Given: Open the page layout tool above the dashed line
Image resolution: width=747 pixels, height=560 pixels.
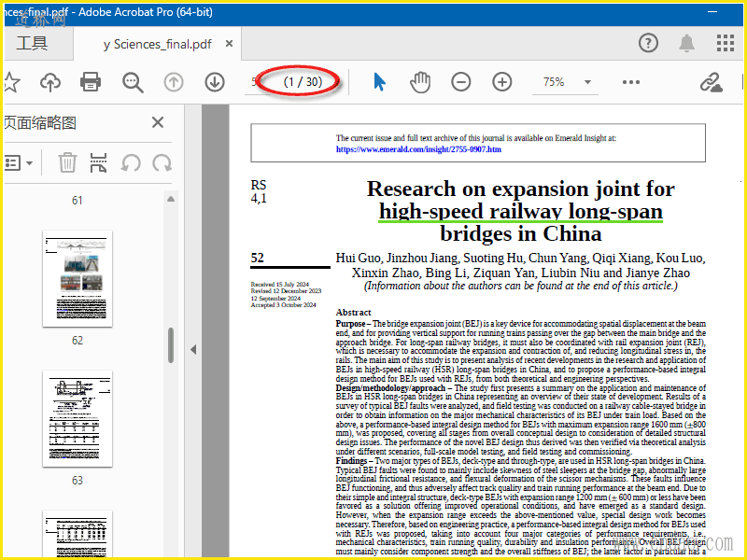Looking at the screenshot, I should pos(98,162).
